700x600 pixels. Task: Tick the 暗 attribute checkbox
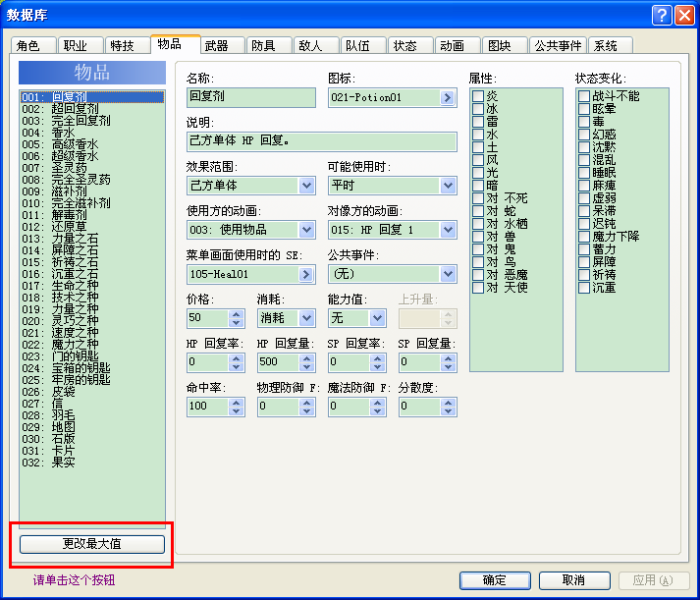478,186
